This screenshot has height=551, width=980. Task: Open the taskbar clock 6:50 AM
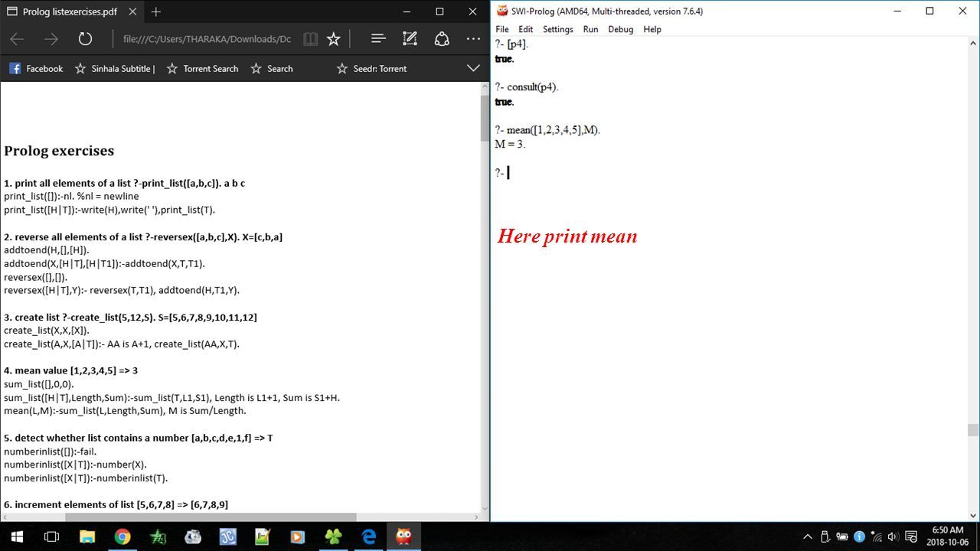947,536
